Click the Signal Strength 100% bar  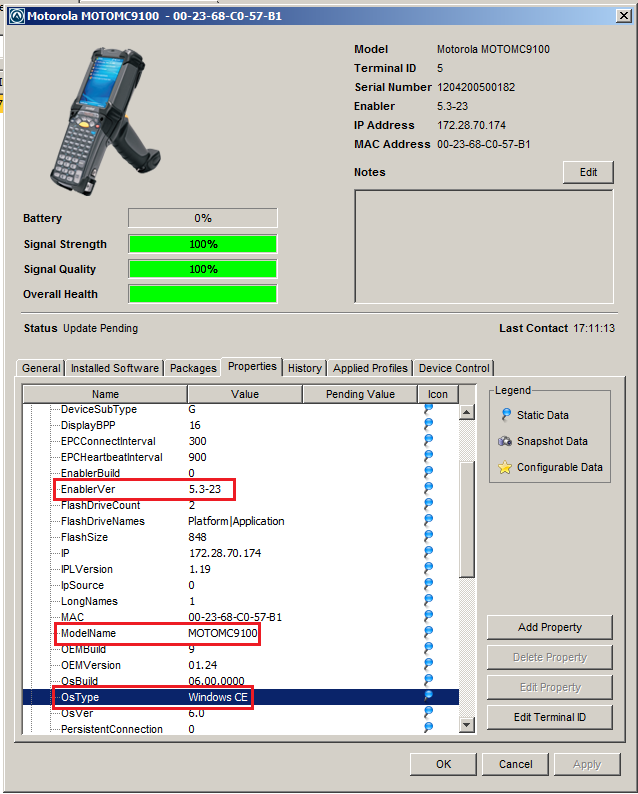[x=203, y=244]
